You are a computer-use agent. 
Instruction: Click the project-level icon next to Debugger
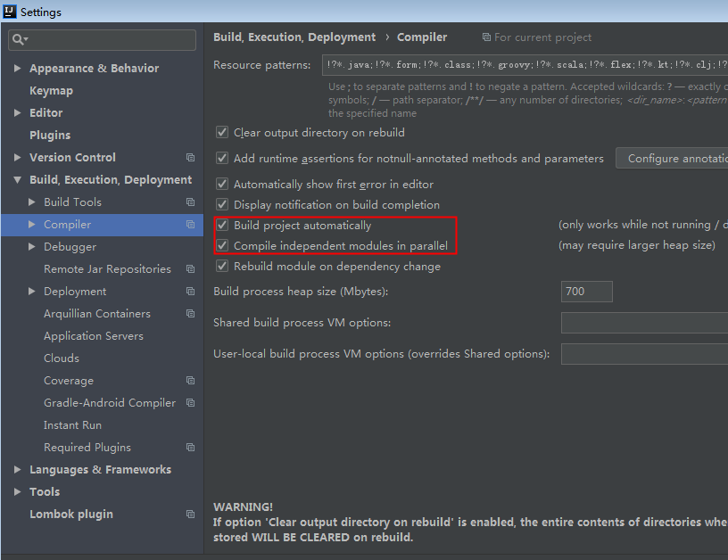pyautogui.click(x=189, y=246)
